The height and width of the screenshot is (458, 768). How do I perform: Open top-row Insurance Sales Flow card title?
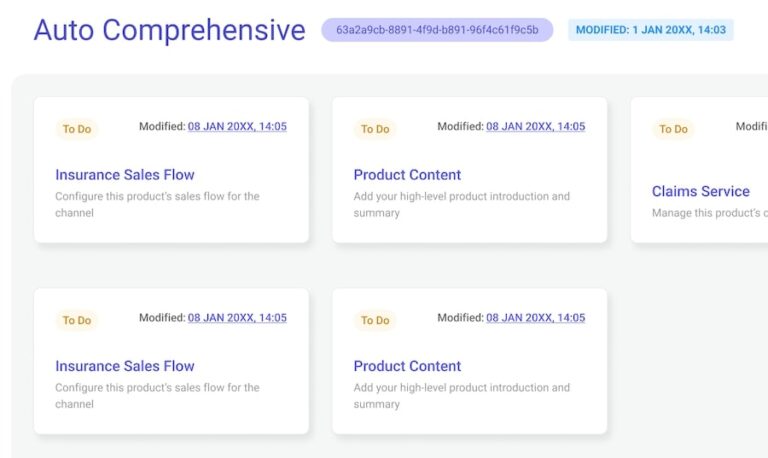point(125,175)
